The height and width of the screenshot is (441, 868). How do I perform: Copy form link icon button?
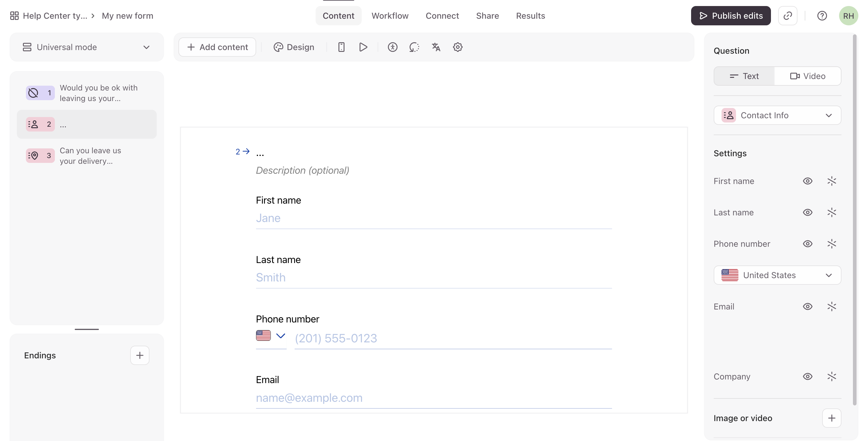click(x=788, y=16)
